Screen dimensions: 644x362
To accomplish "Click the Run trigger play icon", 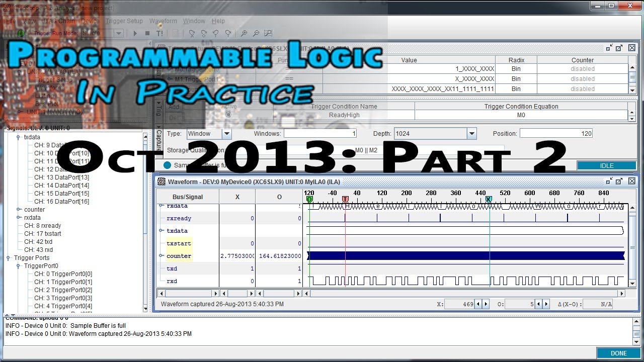I will [x=135, y=33].
